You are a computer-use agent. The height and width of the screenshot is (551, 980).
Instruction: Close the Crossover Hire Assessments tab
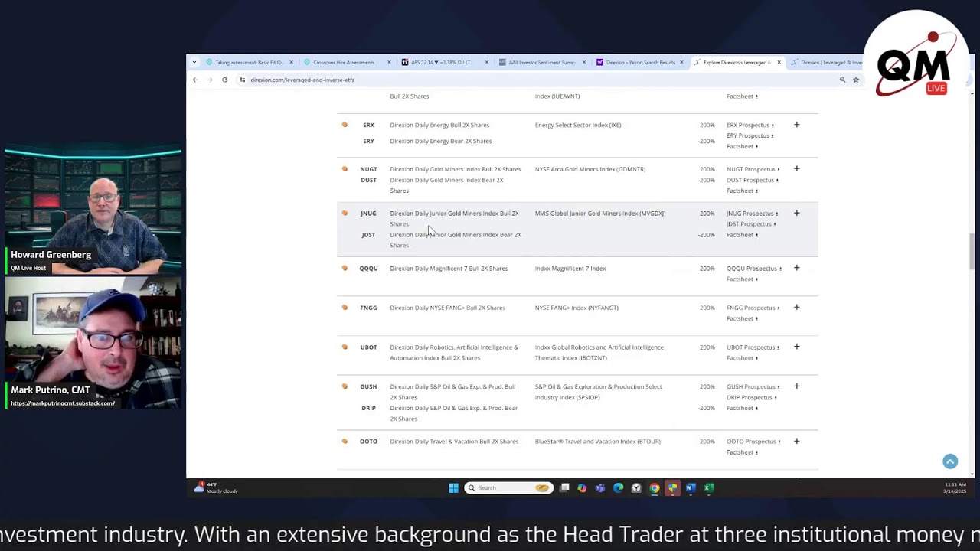pos(389,63)
